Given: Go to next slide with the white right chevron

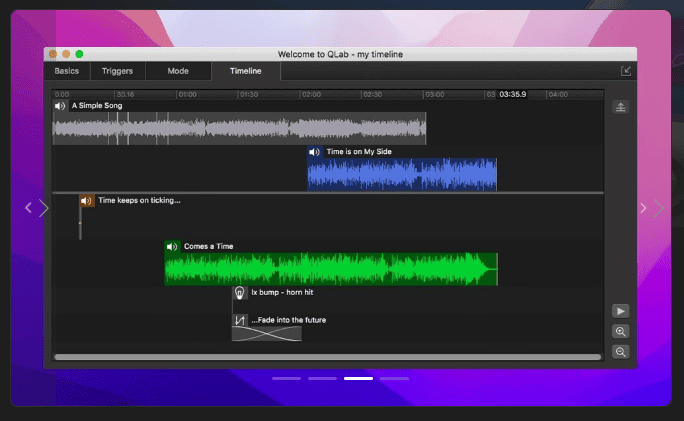Looking at the screenshot, I should (x=643, y=208).
